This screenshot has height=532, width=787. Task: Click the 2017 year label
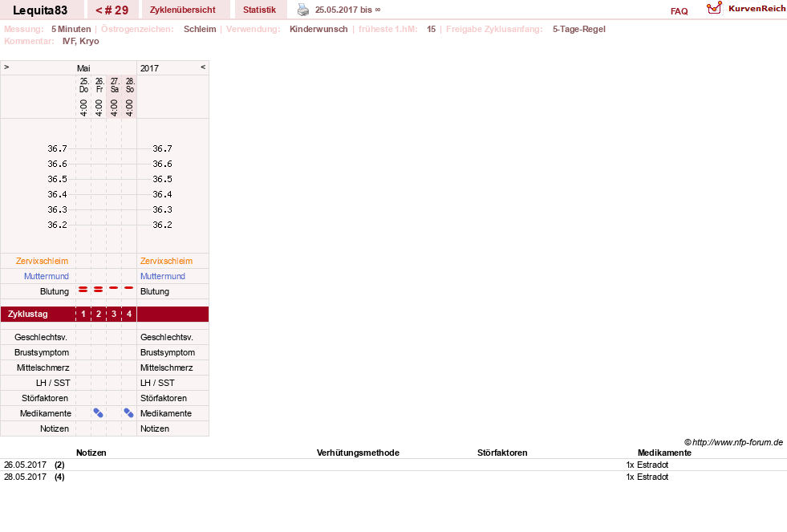click(149, 68)
